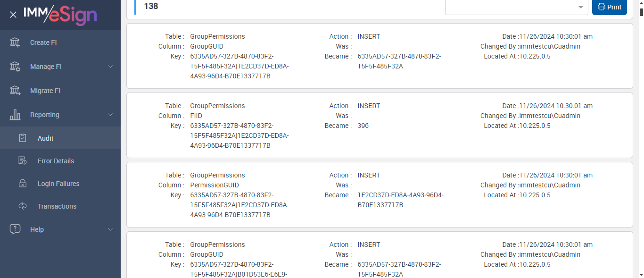Click the Transactions arrows icon
This screenshot has height=278, width=644.
pos(23,206)
